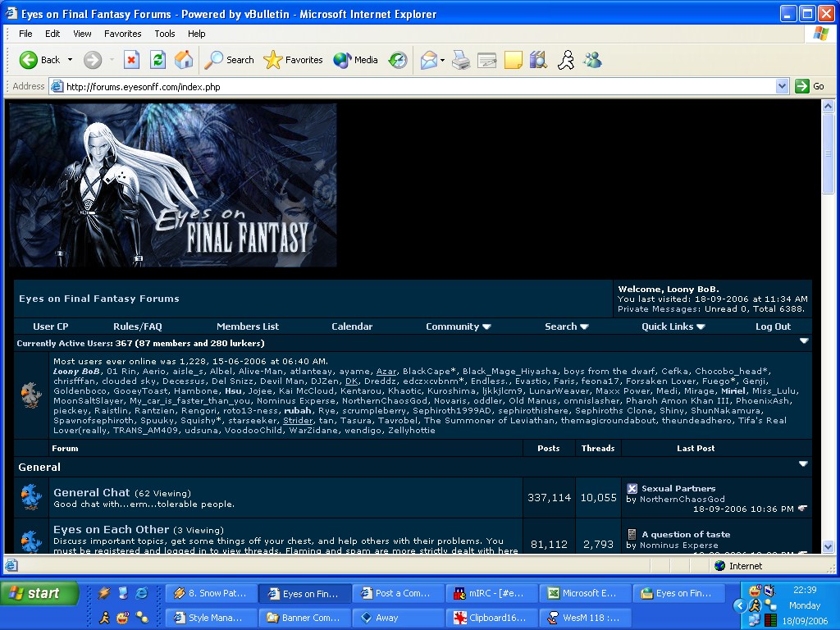840x630 pixels.
Task: Click the yellow Discuss note icon
Action: (x=514, y=60)
